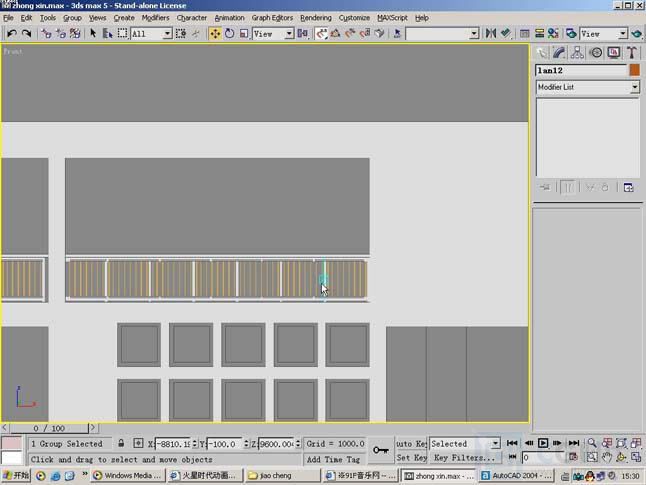
Task: Toggle the Auto Key button
Action: (411, 443)
